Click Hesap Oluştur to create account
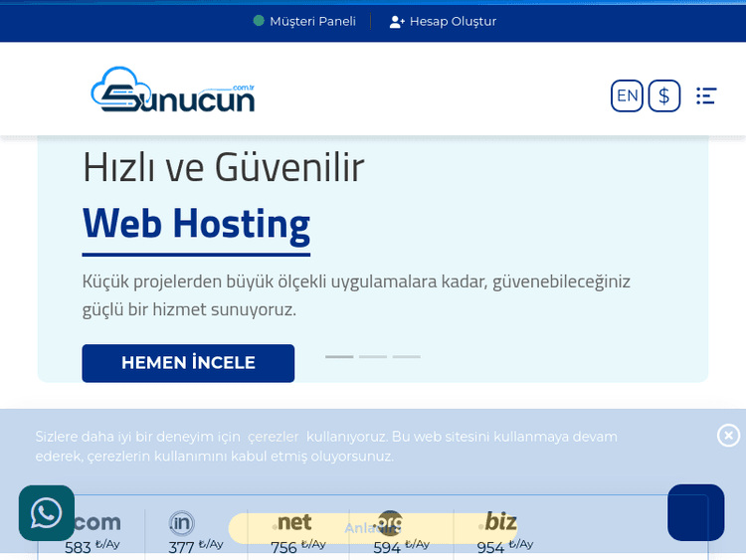Viewport: 746px width, 560px height. (443, 21)
